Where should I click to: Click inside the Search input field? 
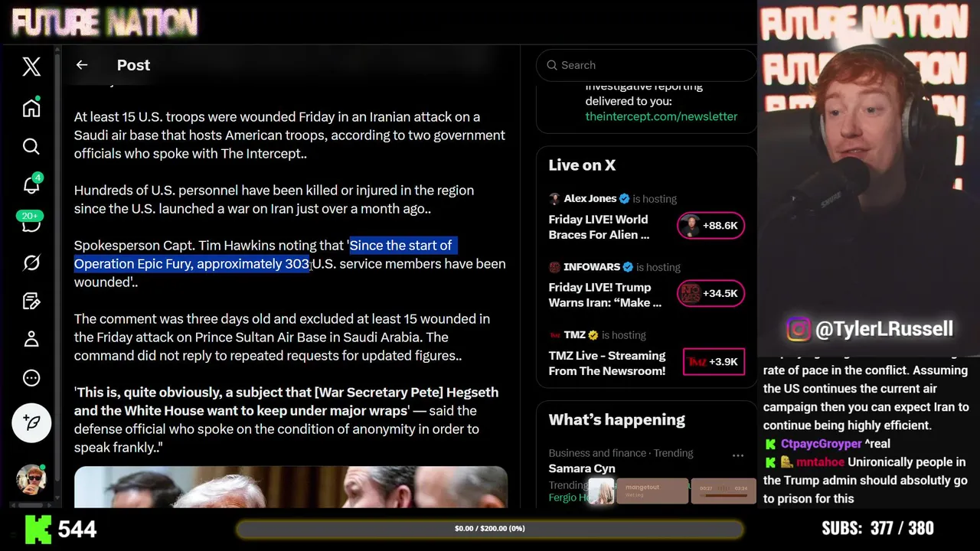pos(646,65)
